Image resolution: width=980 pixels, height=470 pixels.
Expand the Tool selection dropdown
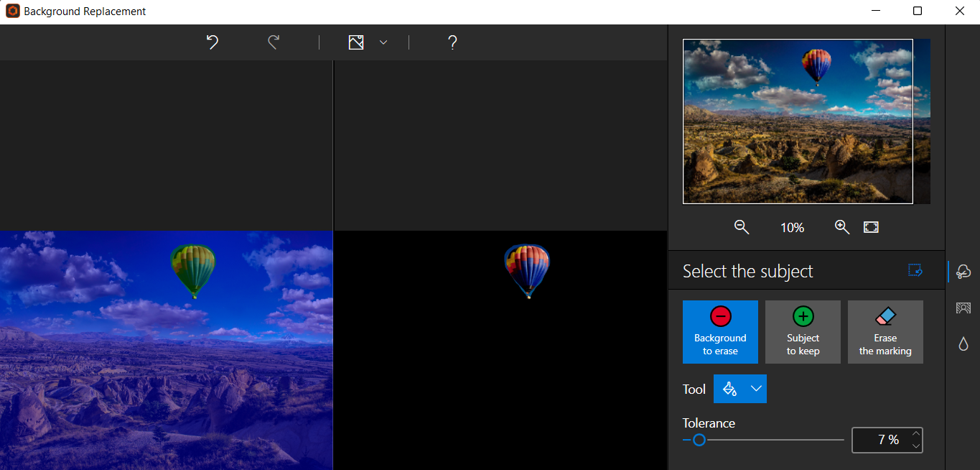[756, 389]
